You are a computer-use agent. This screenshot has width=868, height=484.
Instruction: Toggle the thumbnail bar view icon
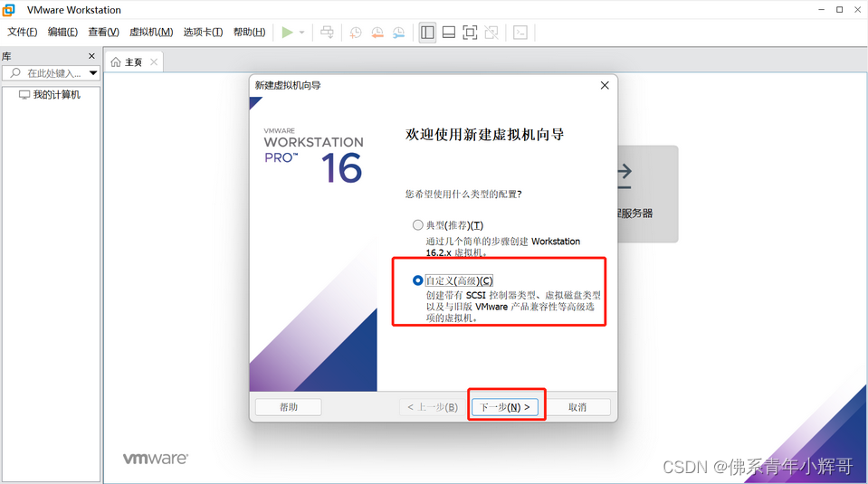point(449,33)
